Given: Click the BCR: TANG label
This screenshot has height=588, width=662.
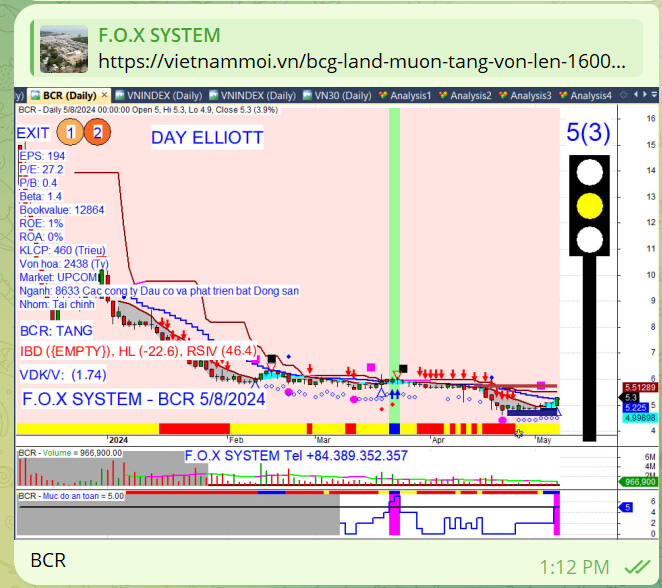Looking at the screenshot, I should tap(56, 331).
